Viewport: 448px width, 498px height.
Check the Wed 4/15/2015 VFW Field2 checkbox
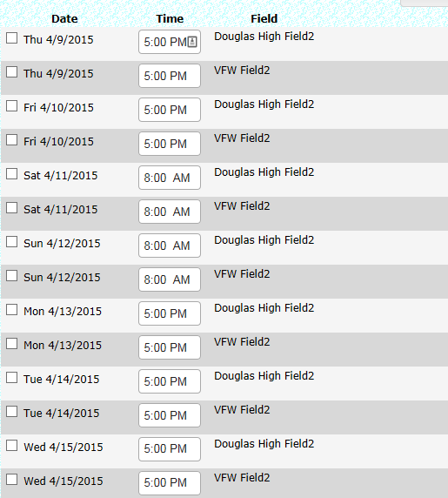click(x=11, y=480)
